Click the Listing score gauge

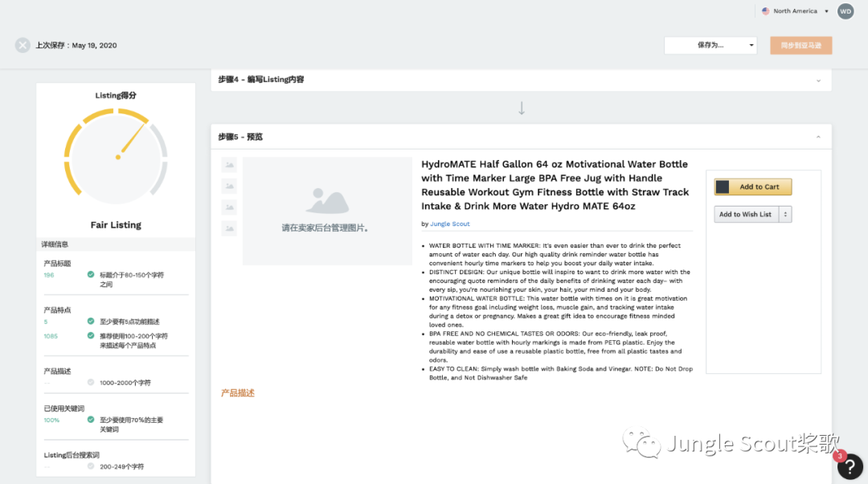click(x=116, y=158)
